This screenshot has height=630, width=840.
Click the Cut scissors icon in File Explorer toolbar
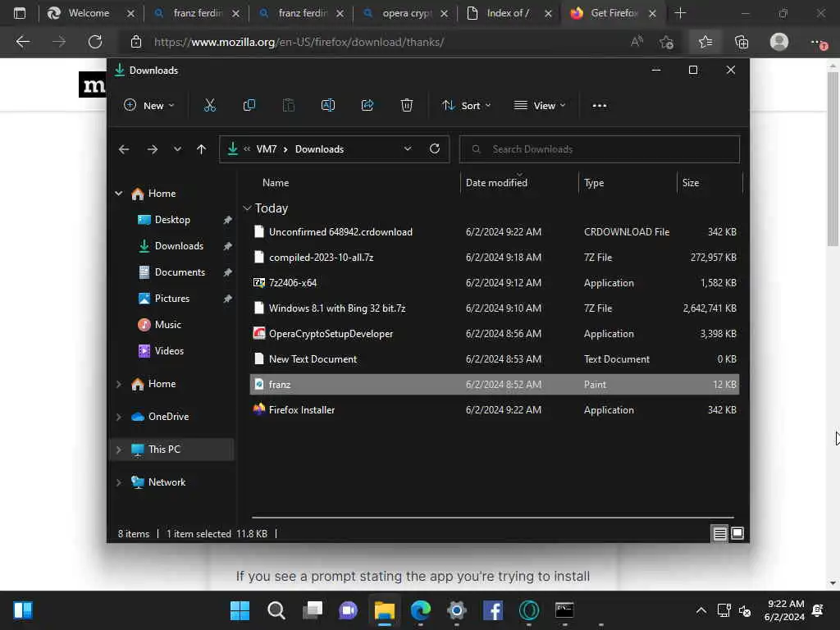click(x=209, y=106)
